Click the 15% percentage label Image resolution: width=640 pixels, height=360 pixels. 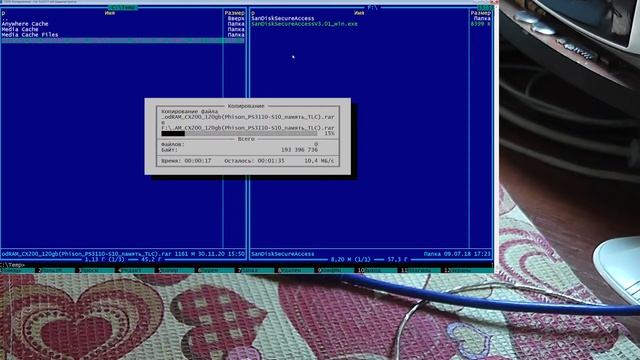(329, 133)
